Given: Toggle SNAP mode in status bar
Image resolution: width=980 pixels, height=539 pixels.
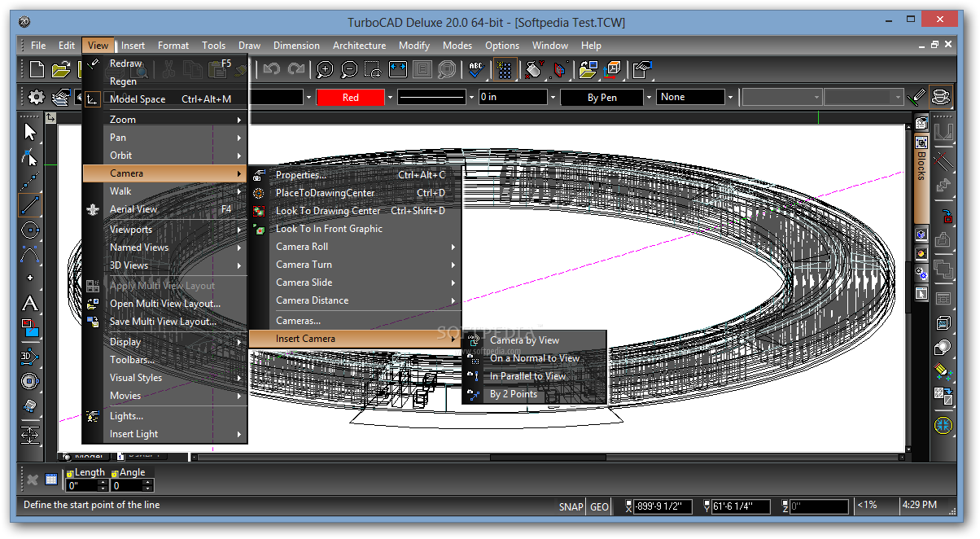Looking at the screenshot, I should click(x=571, y=506).
